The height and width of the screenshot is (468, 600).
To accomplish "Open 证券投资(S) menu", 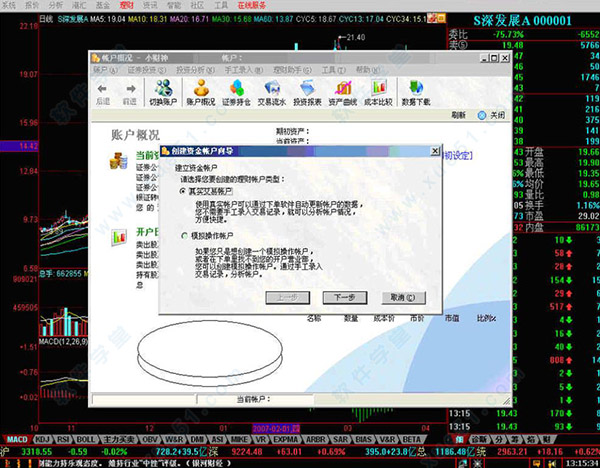I will [147, 70].
